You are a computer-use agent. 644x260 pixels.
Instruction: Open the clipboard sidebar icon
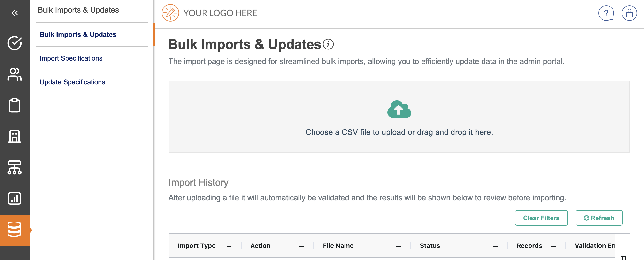[x=15, y=105]
